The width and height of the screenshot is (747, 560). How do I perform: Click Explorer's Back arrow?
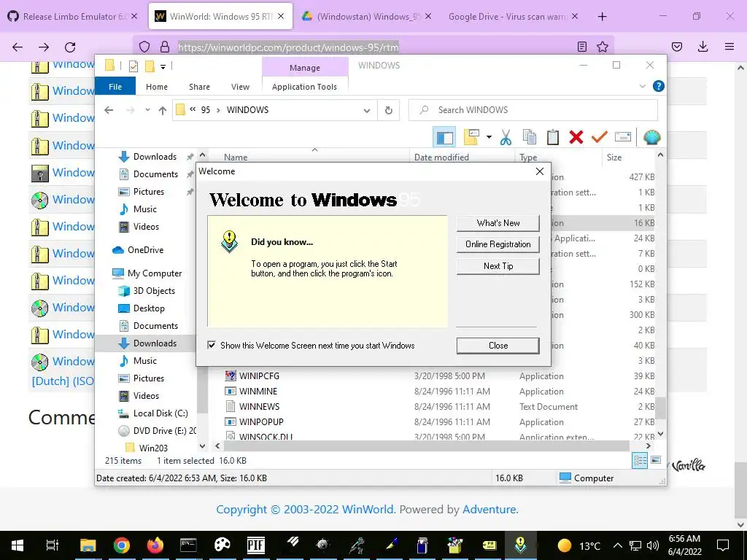[x=109, y=110]
